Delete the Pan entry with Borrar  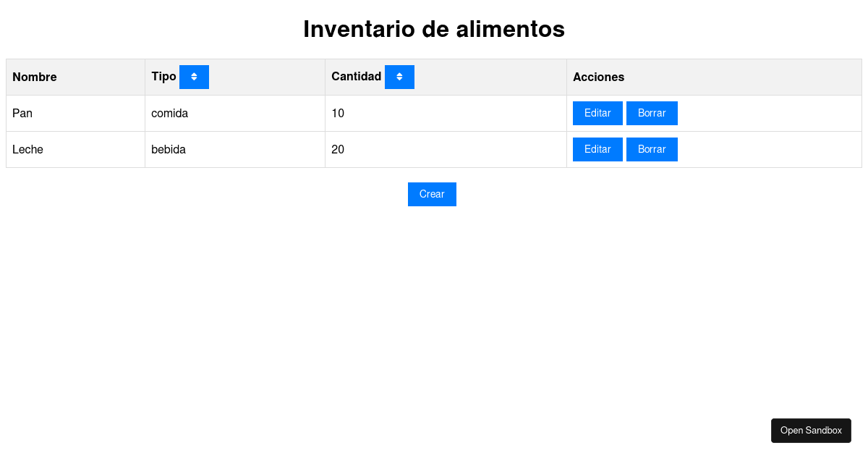pyautogui.click(x=652, y=113)
